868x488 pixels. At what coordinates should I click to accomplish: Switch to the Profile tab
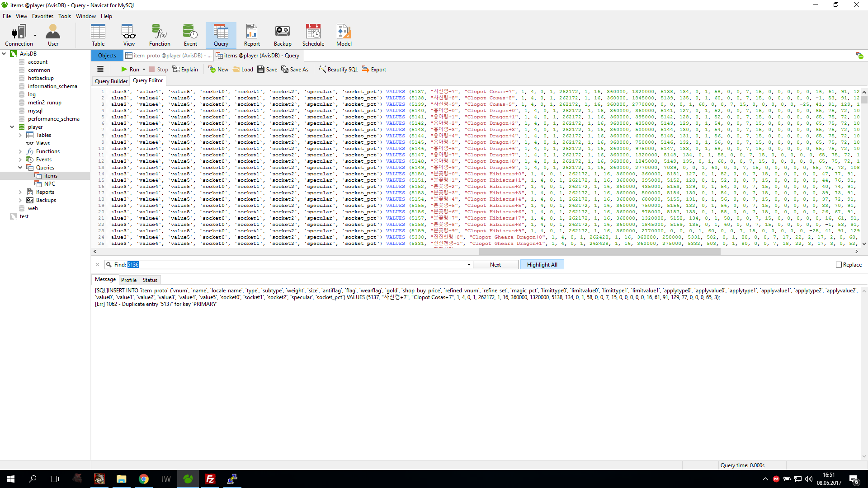[x=129, y=280]
